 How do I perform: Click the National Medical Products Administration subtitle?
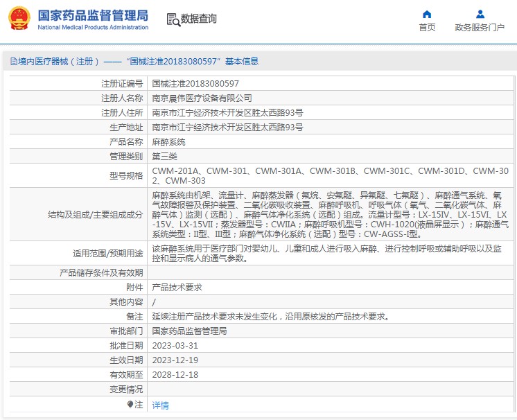click(92, 28)
